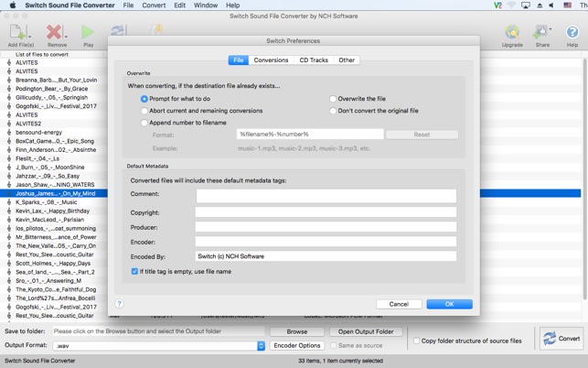This screenshot has height=368, width=588.
Task: Switch to the Other tab
Action: [347, 60]
